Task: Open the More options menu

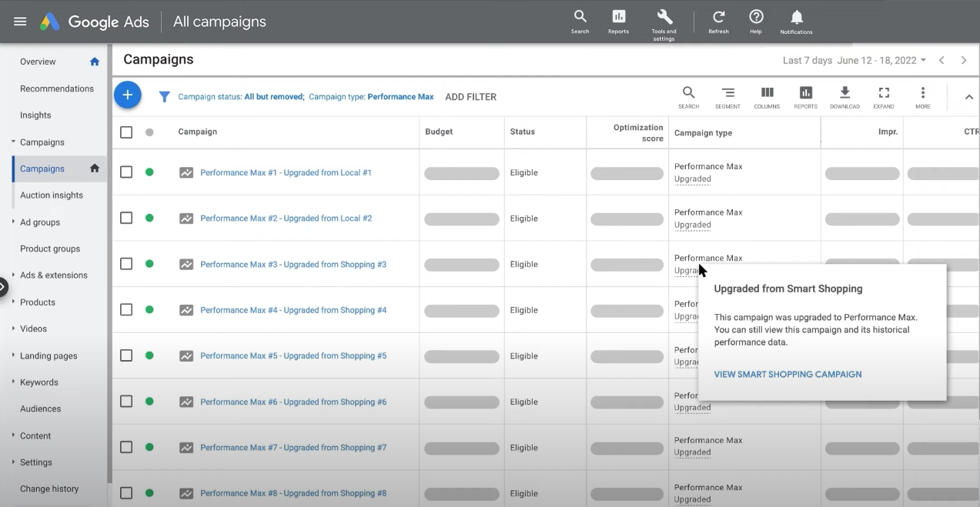Action: point(923,97)
